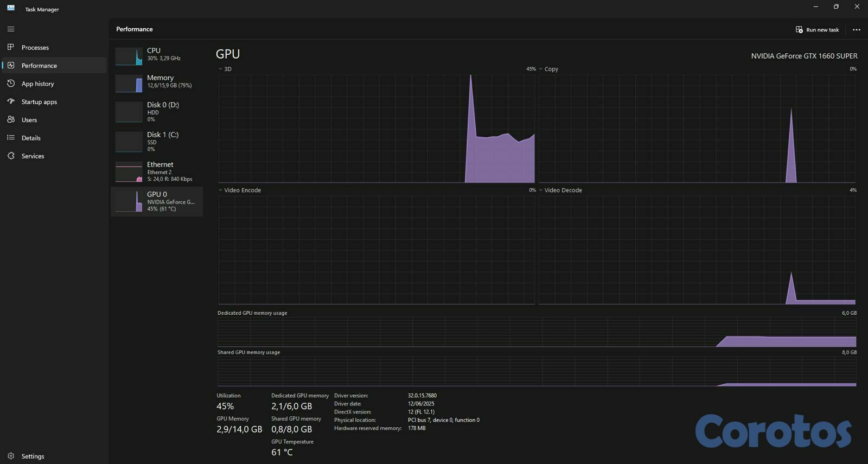Expand the 3D graph engine dropdown
This screenshot has height=464, width=868.
pyautogui.click(x=221, y=69)
